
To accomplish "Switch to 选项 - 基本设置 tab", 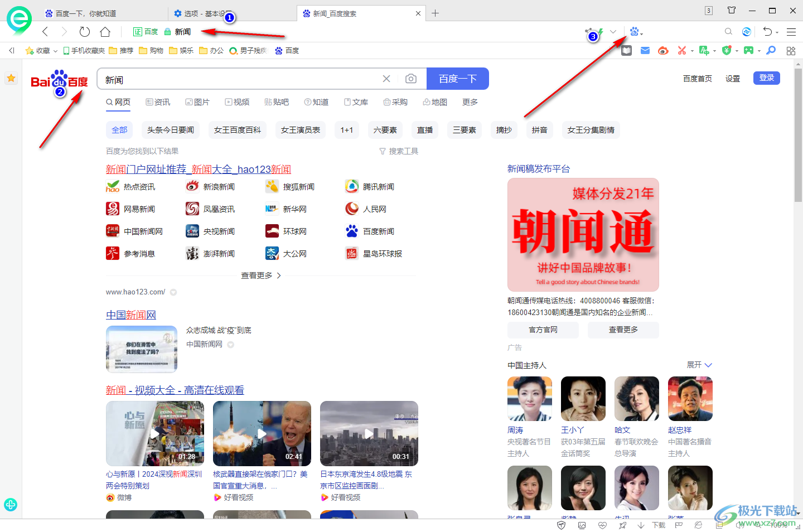I will point(233,13).
